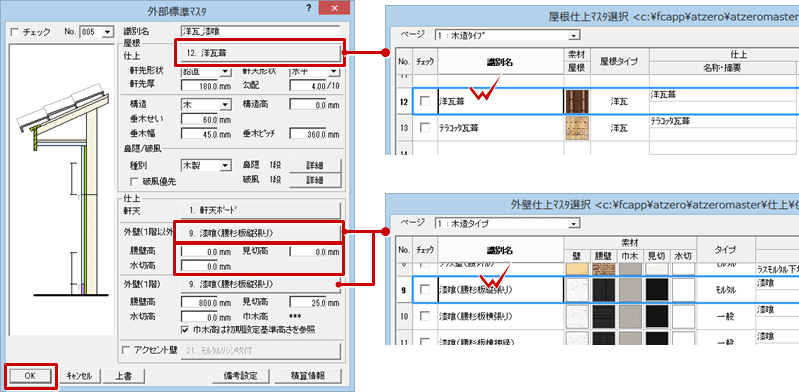Click the 巾木 gray swatch in row 9

point(630,290)
